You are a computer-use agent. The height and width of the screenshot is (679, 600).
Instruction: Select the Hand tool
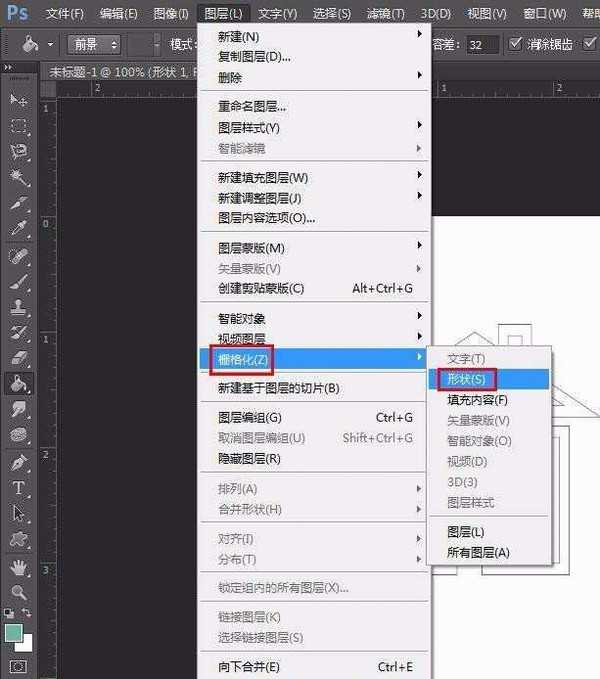[x=18, y=566]
